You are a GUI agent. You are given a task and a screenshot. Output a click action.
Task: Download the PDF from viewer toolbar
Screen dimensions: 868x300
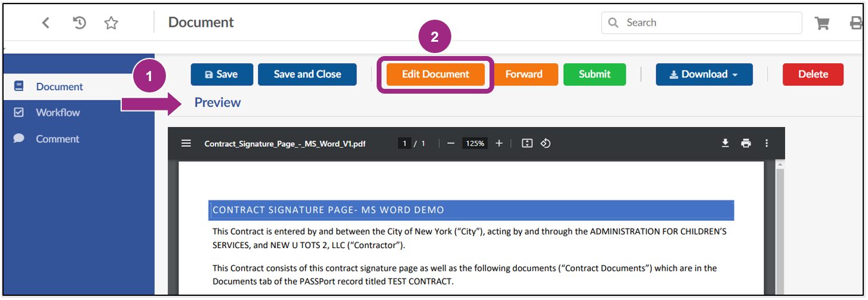[725, 144]
